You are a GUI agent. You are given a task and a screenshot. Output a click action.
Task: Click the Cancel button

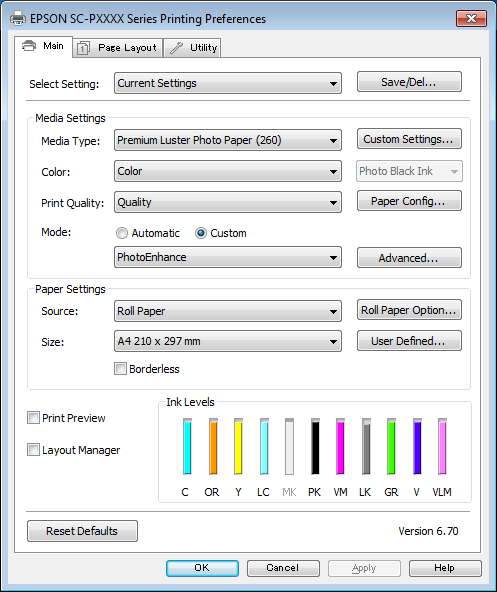pyautogui.click(x=283, y=568)
